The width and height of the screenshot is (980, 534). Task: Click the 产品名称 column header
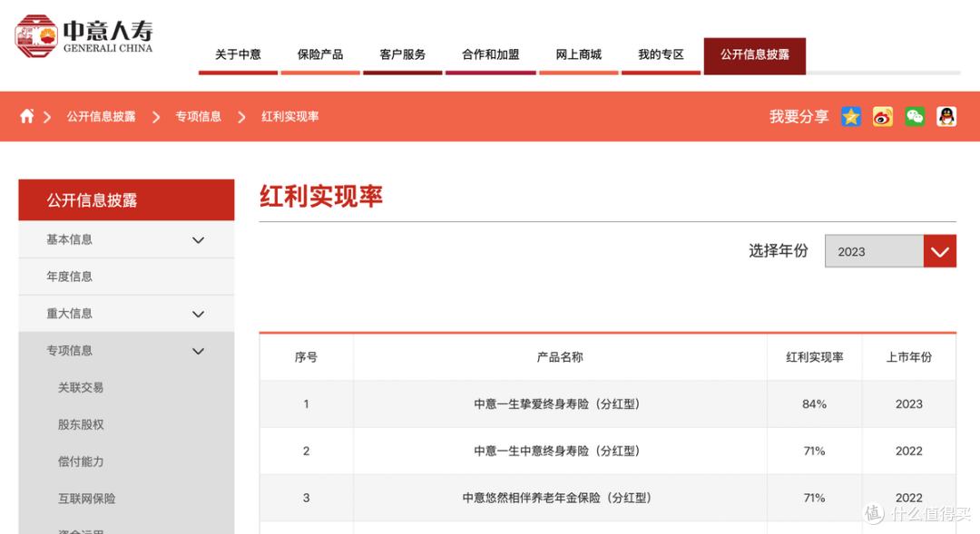tap(560, 357)
